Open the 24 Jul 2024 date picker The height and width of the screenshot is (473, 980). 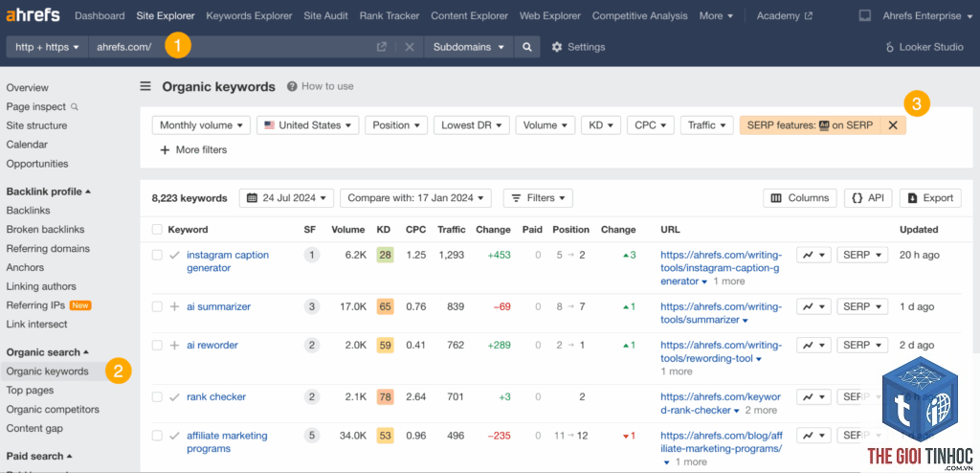click(286, 197)
